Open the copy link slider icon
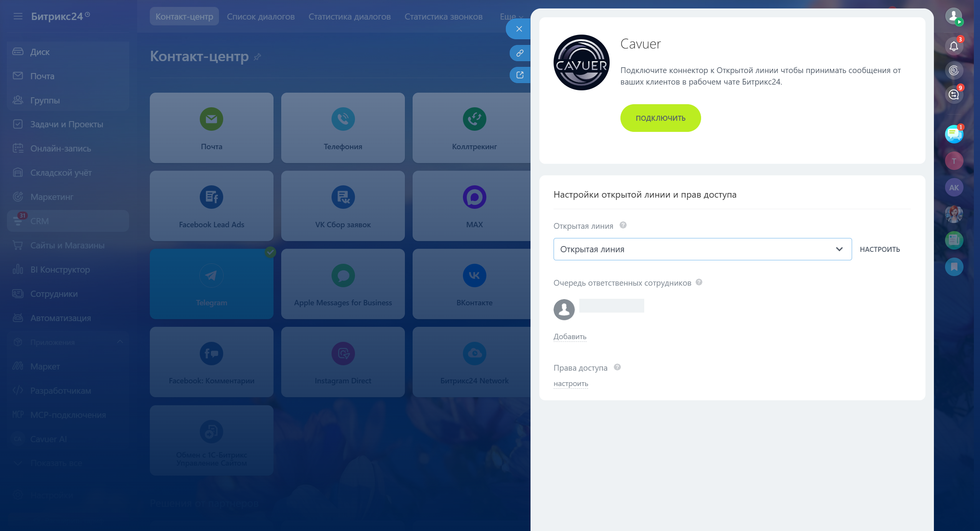Viewport: 980px width, 531px height. click(x=520, y=53)
